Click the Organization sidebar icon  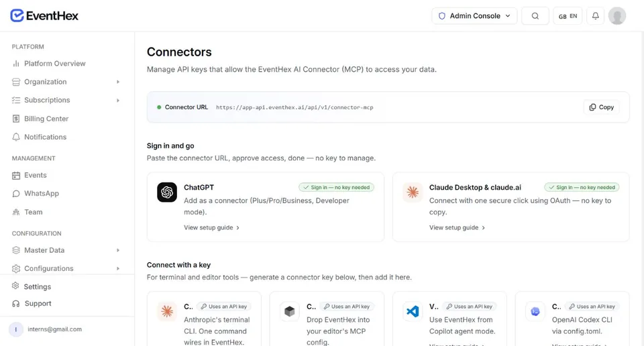tap(16, 82)
